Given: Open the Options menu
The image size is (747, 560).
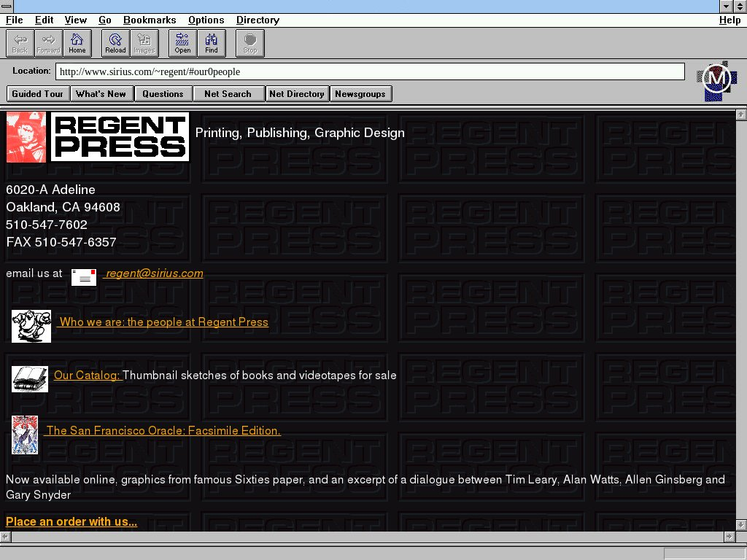Looking at the screenshot, I should coord(206,20).
